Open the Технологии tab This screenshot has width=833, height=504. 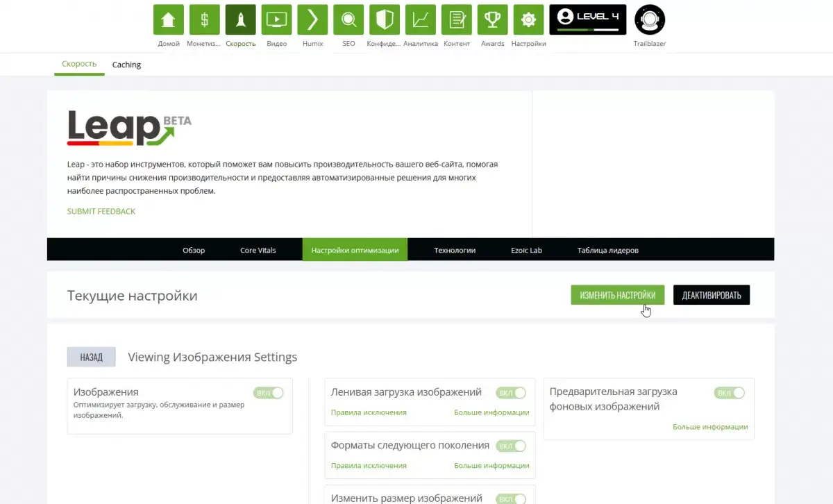pyautogui.click(x=455, y=250)
